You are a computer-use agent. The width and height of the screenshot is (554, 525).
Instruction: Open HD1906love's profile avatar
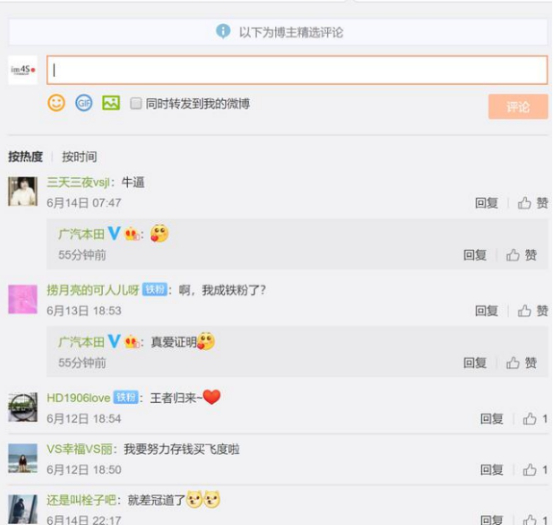[x=23, y=407]
